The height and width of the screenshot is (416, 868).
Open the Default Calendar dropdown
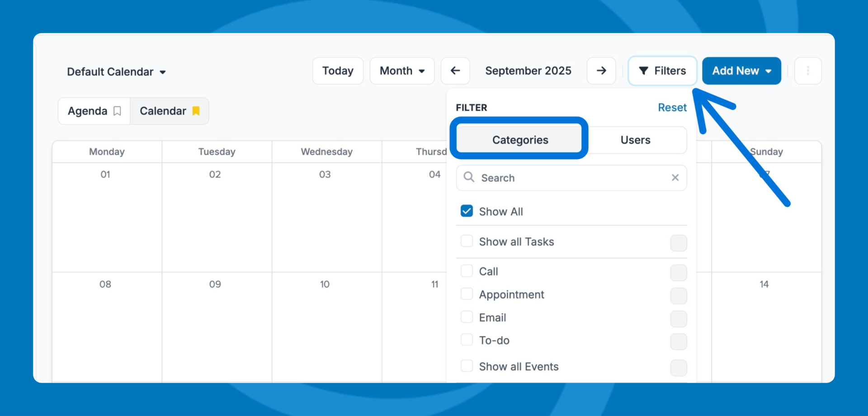point(117,72)
